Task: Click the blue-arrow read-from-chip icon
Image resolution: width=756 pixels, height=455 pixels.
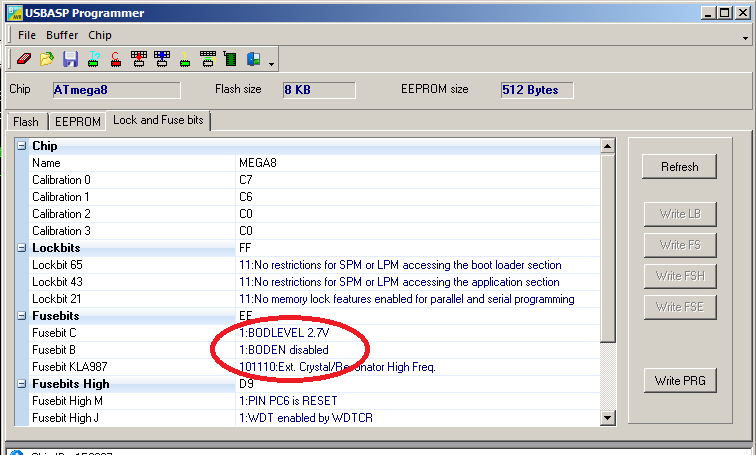Action: pos(162,59)
